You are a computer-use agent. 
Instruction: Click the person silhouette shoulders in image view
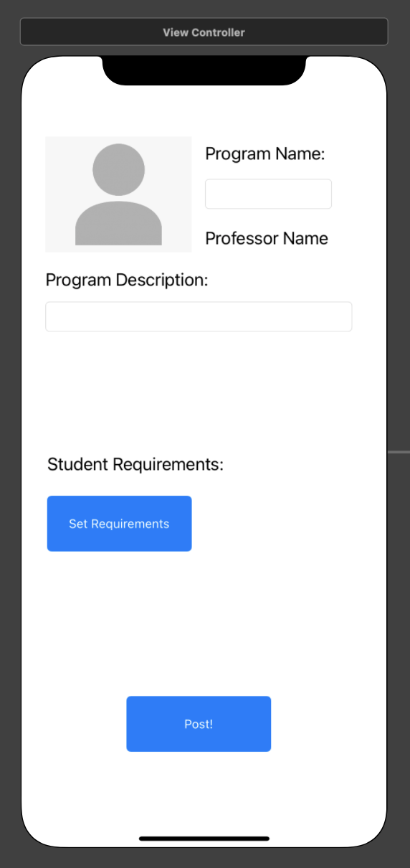[x=118, y=224]
